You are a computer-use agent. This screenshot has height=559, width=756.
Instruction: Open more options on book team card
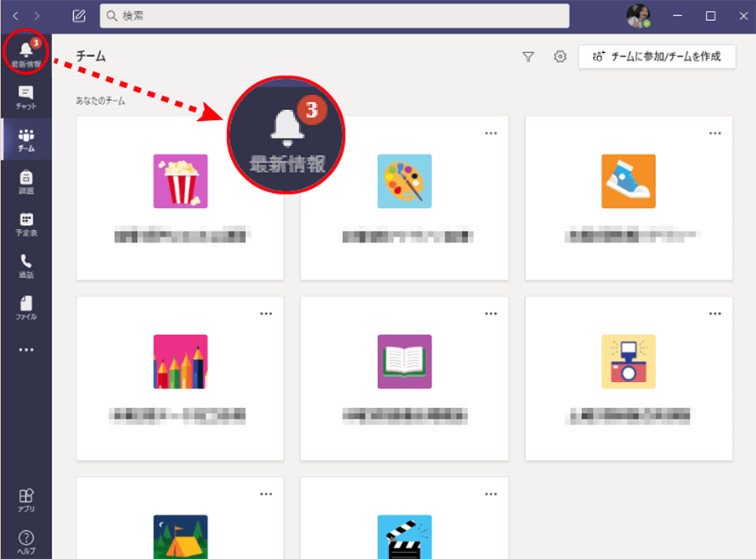tap(491, 314)
